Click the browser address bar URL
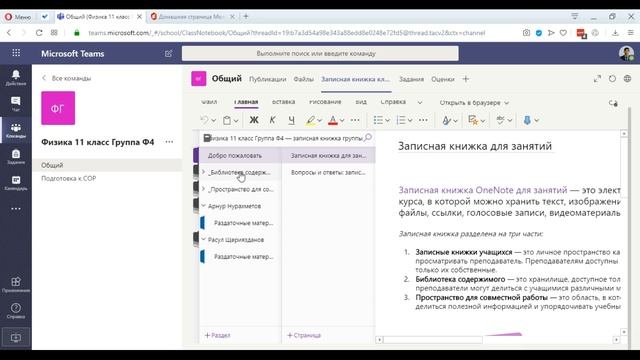 click(287, 33)
